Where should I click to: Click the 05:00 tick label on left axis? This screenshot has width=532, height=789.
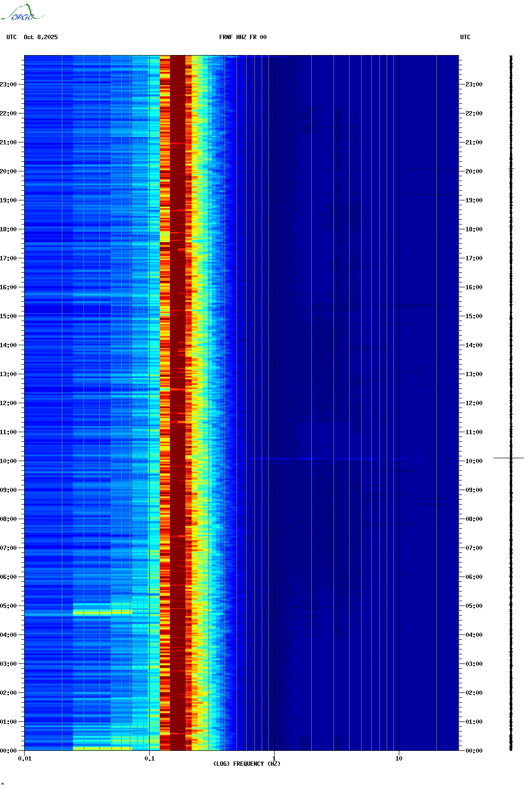8,606
